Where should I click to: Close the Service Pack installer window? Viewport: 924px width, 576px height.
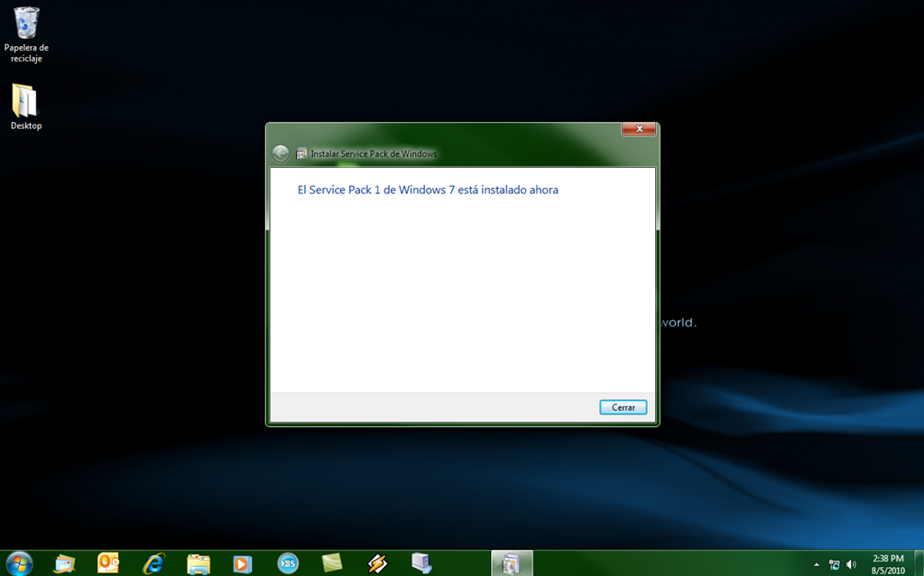click(x=639, y=129)
